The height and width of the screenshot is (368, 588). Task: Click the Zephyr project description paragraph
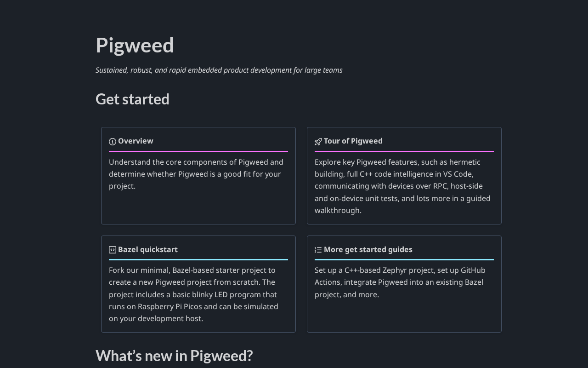pyautogui.click(x=400, y=282)
